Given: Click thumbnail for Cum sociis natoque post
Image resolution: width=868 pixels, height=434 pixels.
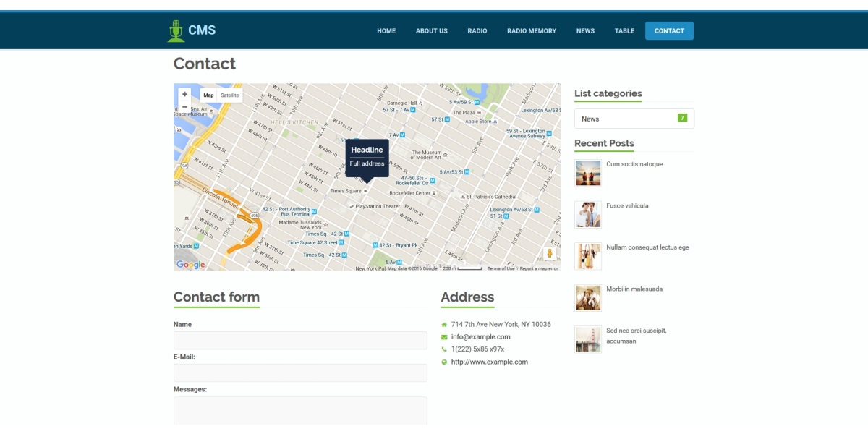Looking at the screenshot, I should point(588,173).
